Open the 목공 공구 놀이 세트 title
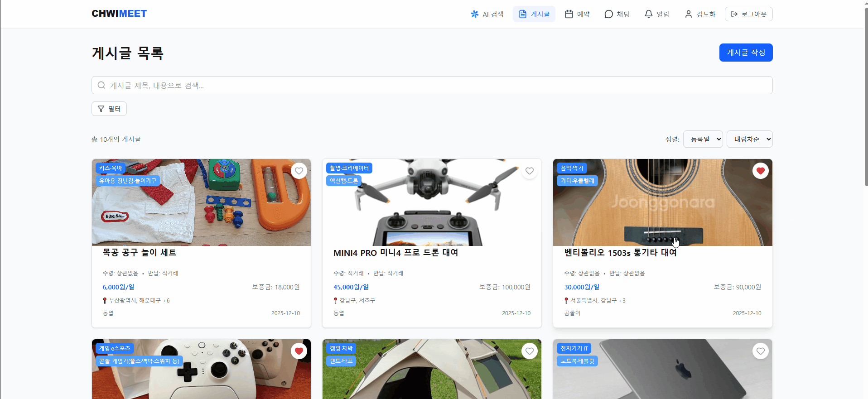 click(x=140, y=253)
